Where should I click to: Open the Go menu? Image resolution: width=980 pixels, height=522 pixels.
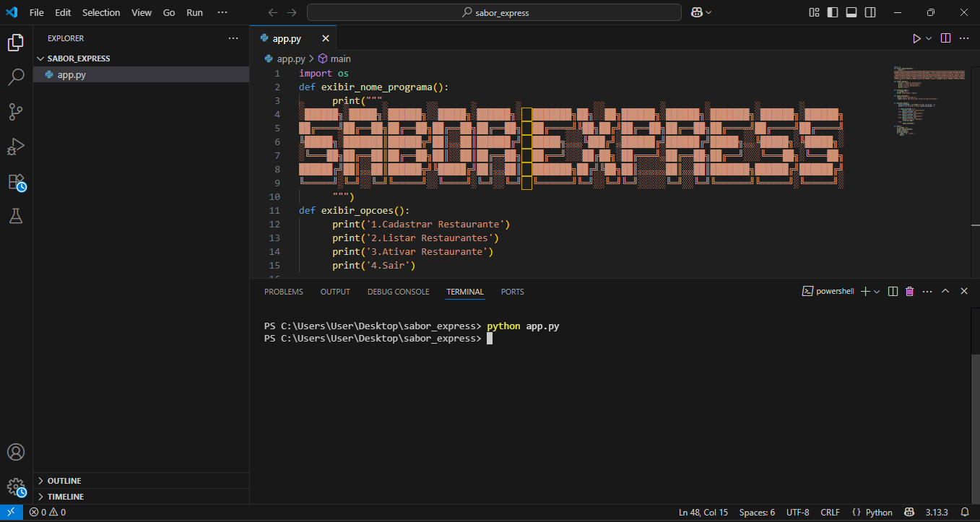(169, 12)
